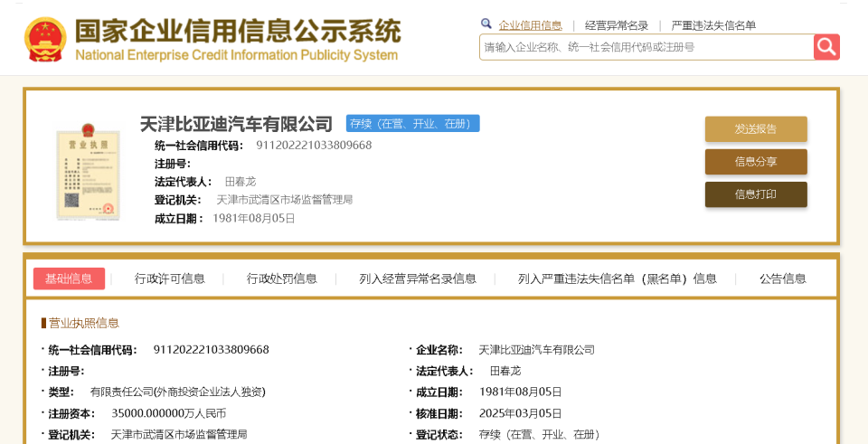Click the red search magnifier button
The height and width of the screenshot is (444, 868).
(x=826, y=47)
